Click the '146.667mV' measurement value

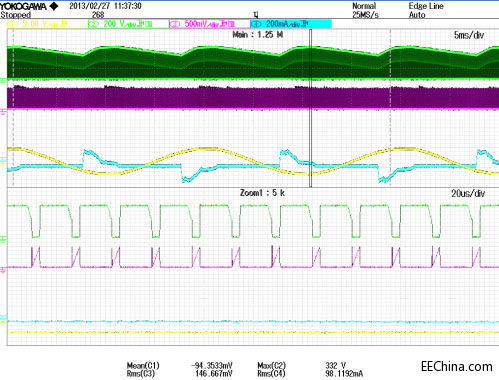coord(214,374)
